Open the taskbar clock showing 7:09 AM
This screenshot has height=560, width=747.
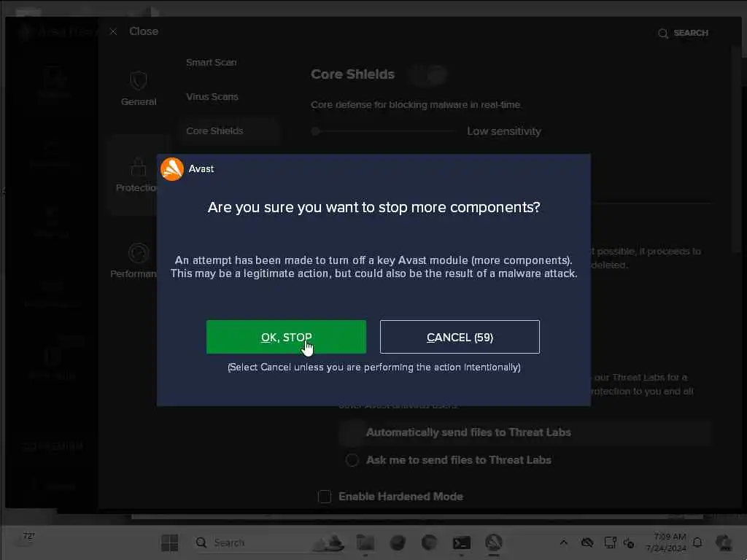pyautogui.click(x=666, y=542)
